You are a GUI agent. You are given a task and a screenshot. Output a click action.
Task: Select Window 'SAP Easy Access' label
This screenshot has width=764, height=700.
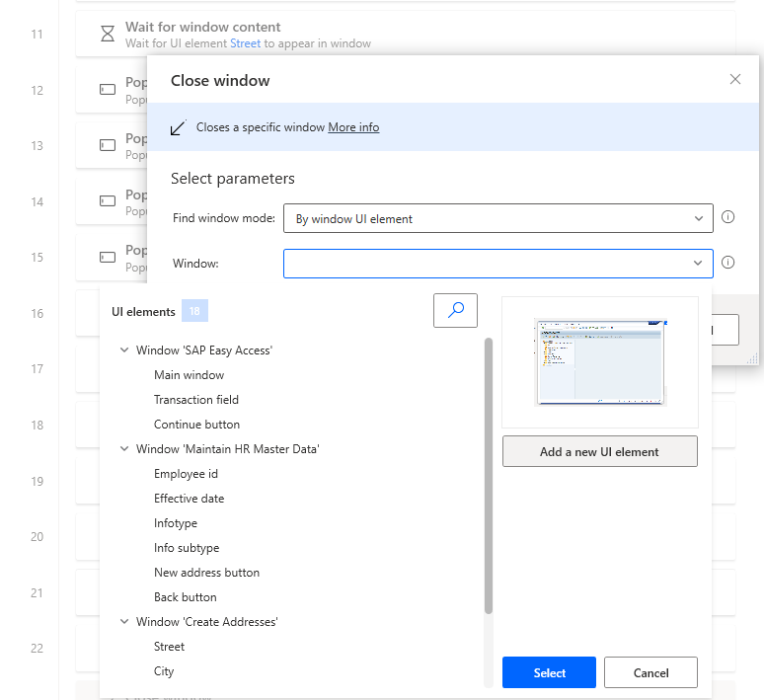point(204,350)
